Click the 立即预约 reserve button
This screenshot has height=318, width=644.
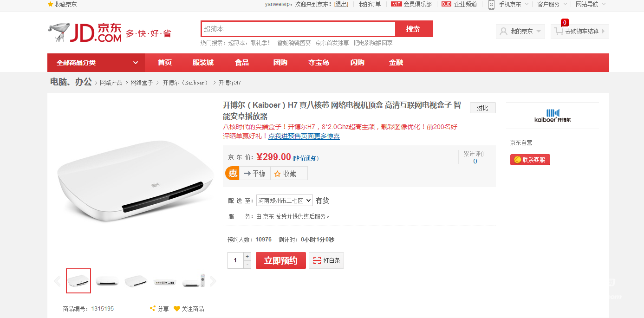(x=281, y=260)
